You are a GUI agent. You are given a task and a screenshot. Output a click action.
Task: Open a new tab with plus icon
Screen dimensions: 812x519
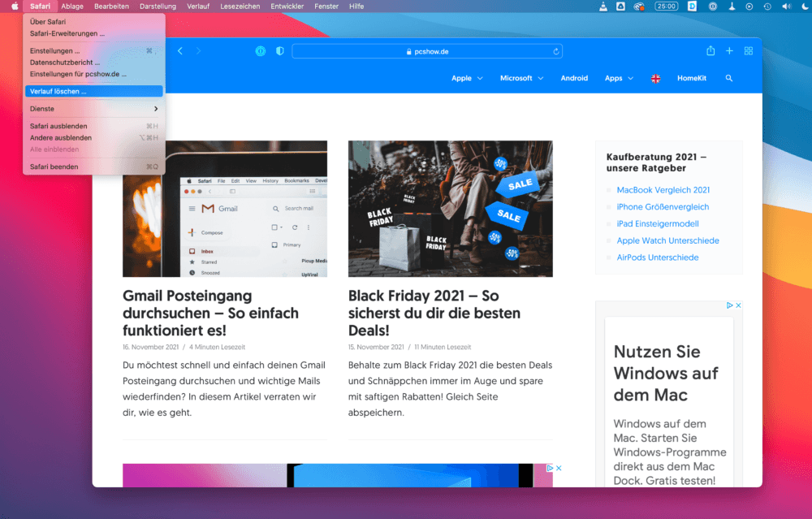(x=729, y=50)
